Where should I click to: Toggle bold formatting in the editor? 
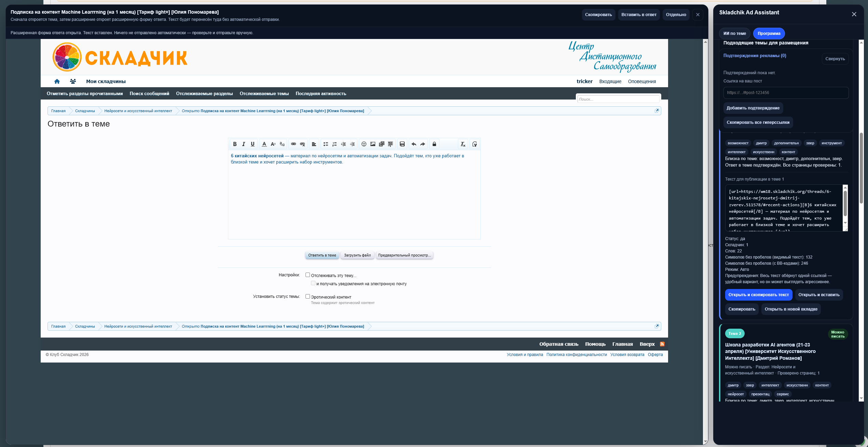235,144
